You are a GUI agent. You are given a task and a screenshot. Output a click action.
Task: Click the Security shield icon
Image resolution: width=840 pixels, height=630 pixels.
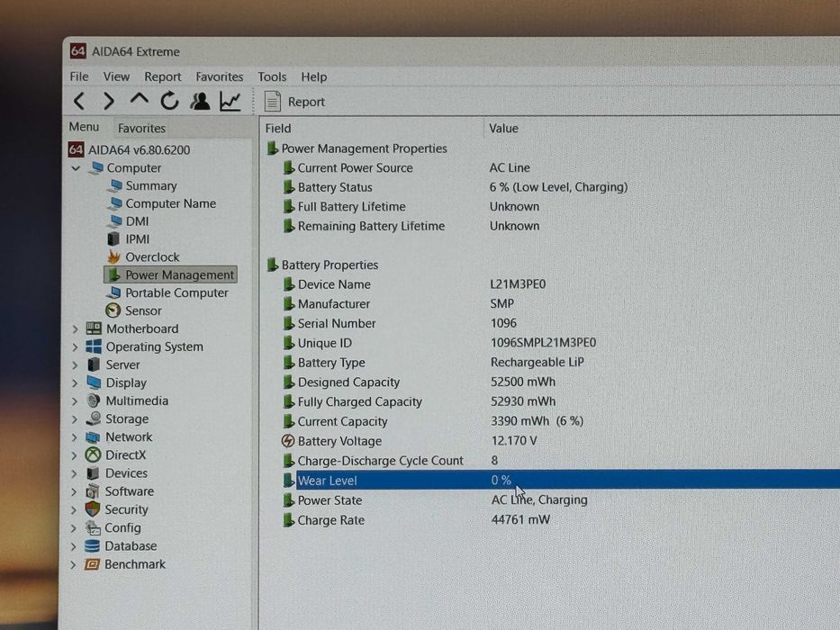93,509
